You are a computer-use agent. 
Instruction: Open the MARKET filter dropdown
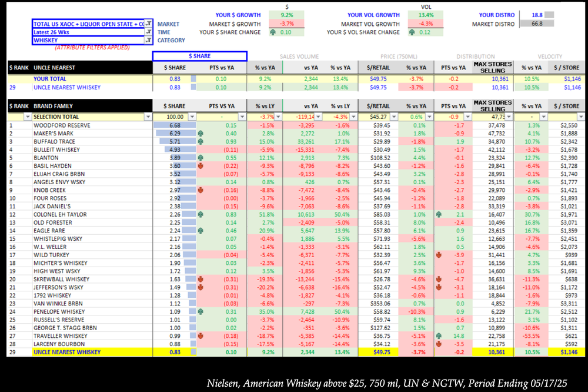[149, 24]
